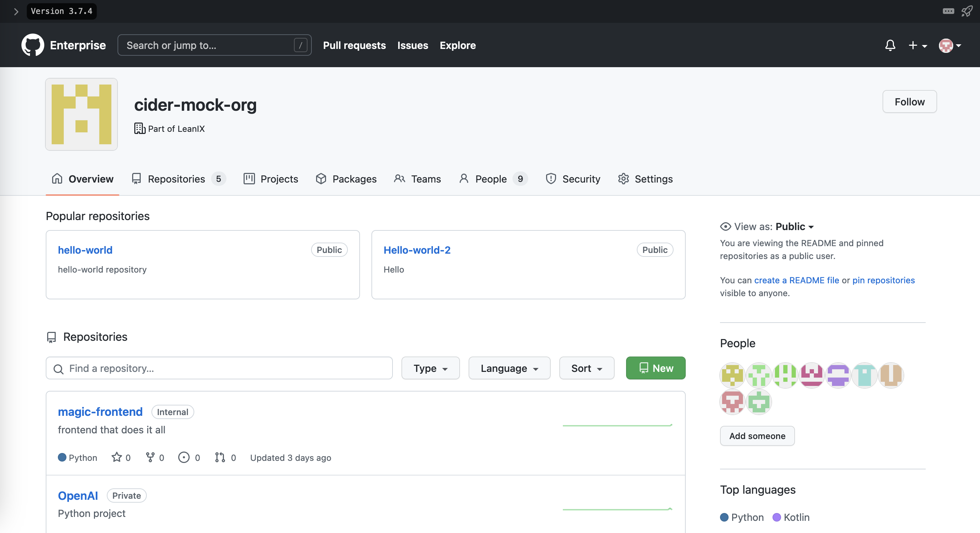Click the GitHub Octocat logo
Screen dimensions: 980x533
(x=33, y=45)
